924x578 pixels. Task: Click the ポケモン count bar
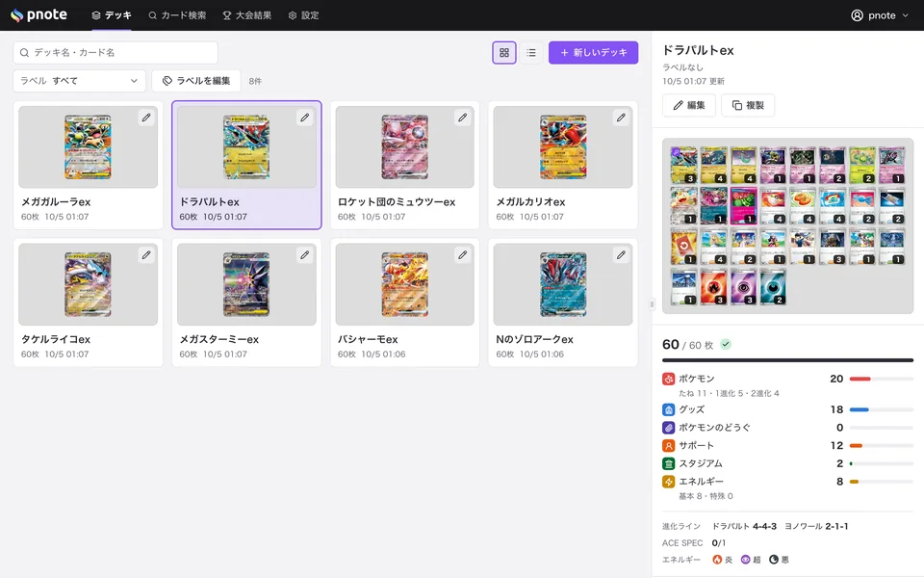tap(882, 379)
